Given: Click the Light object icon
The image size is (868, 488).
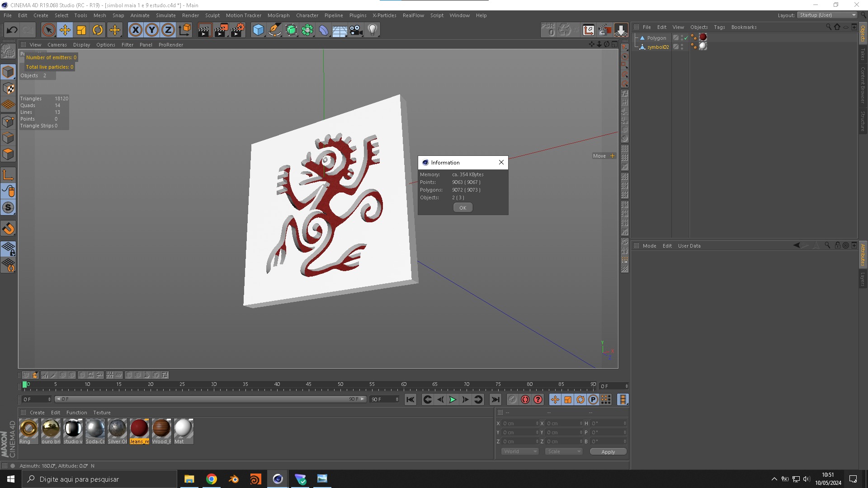Looking at the screenshot, I should pos(373,30).
